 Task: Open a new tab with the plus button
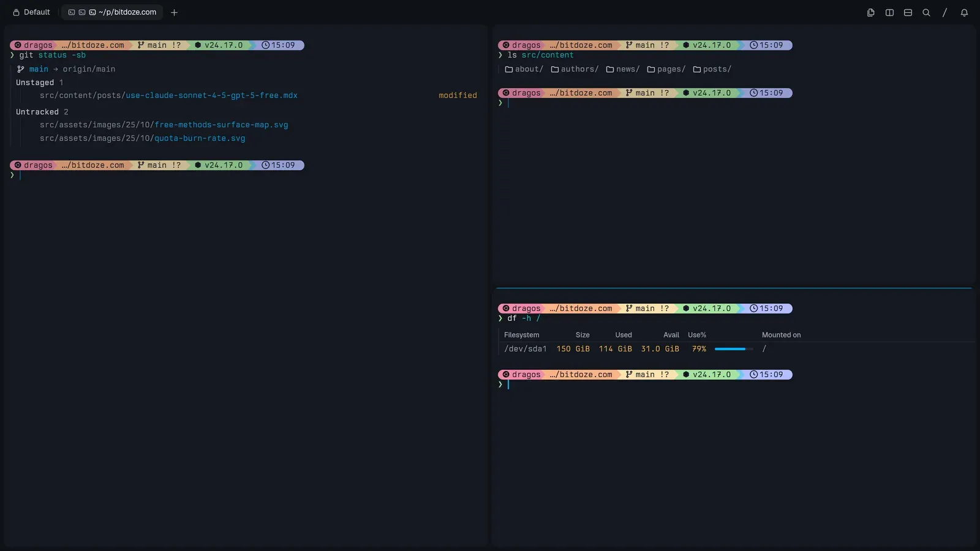(174, 12)
